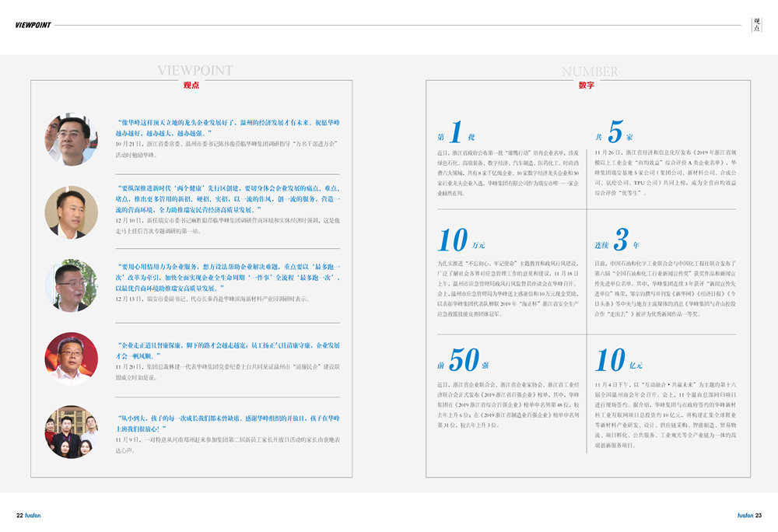
Task: Click the blue '10万元' statistic heading
Action: 462,240
